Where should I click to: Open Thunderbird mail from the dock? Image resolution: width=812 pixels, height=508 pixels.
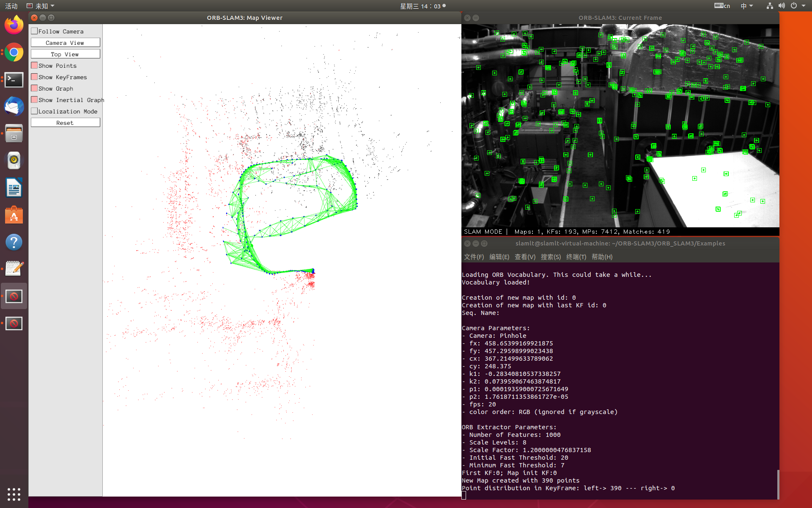click(14, 106)
